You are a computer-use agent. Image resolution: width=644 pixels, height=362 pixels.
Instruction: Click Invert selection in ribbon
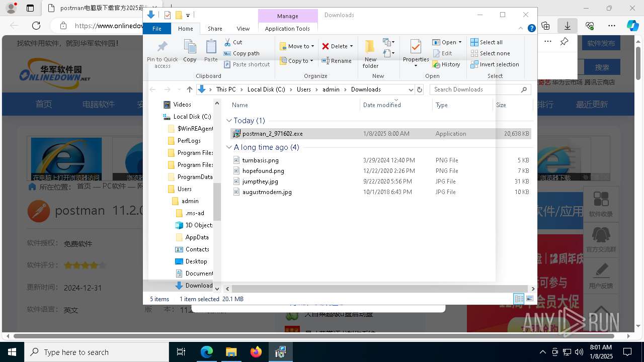pos(495,64)
